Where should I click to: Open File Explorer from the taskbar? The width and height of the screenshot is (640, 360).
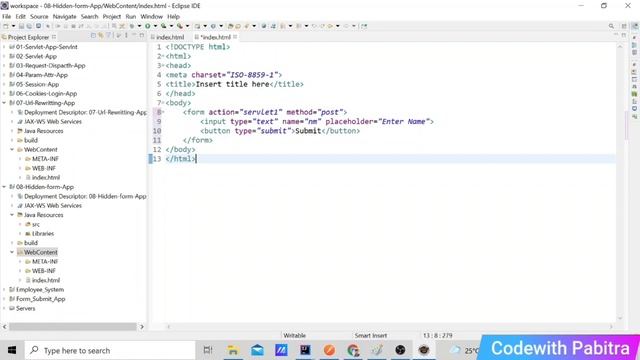[233, 350]
